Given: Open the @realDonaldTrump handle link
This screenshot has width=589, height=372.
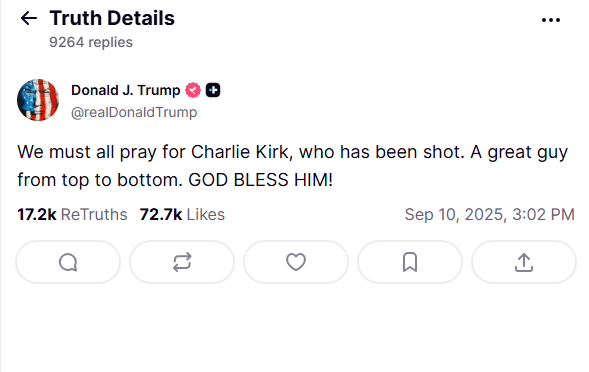Looking at the screenshot, I should coord(134,112).
